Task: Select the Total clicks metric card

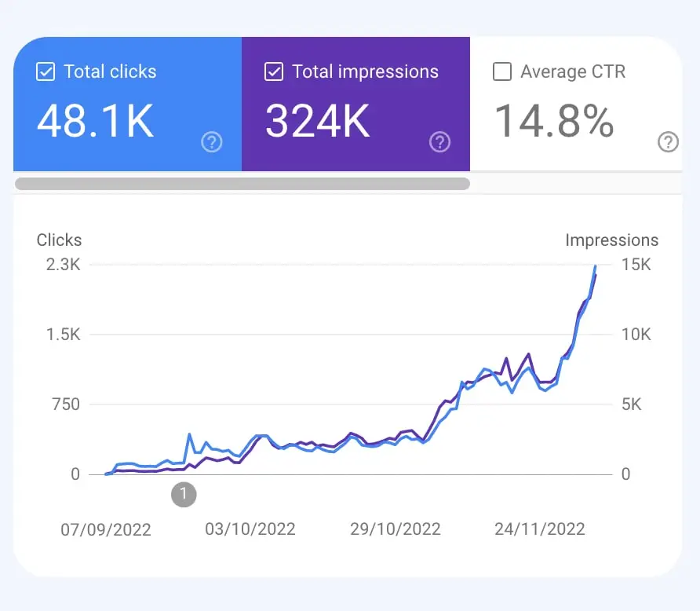Action: coord(126,104)
